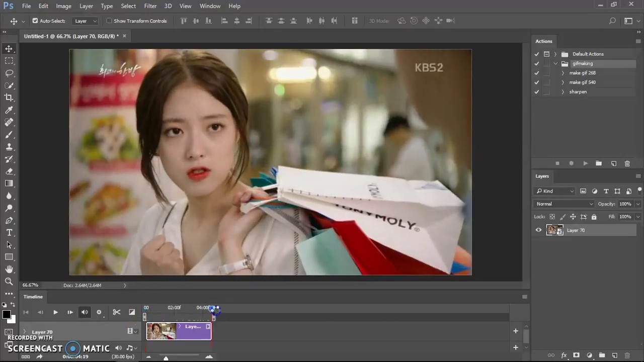Create new action set folder icon

[x=599, y=163]
